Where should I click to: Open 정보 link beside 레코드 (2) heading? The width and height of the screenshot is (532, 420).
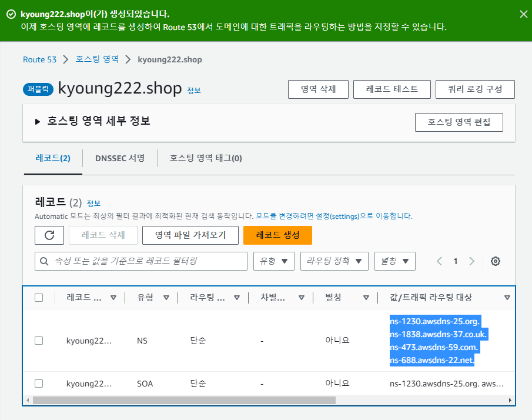[93, 204]
